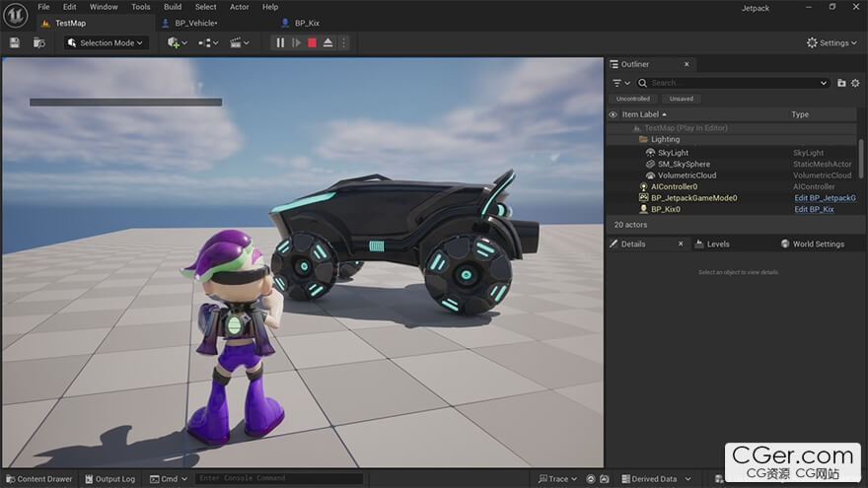Screen dimensions: 868x488
Task: Stop the play session with red square
Action: pyautogui.click(x=313, y=42)
